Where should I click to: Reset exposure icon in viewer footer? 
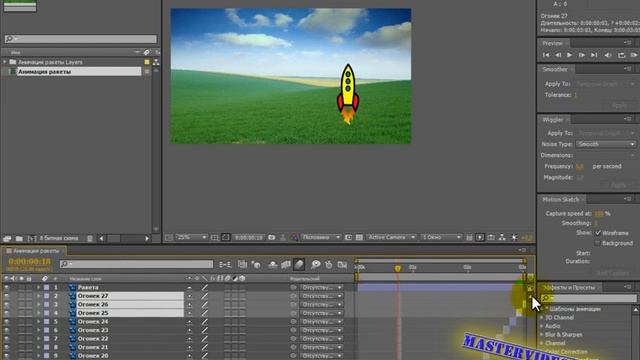point(514,237)
